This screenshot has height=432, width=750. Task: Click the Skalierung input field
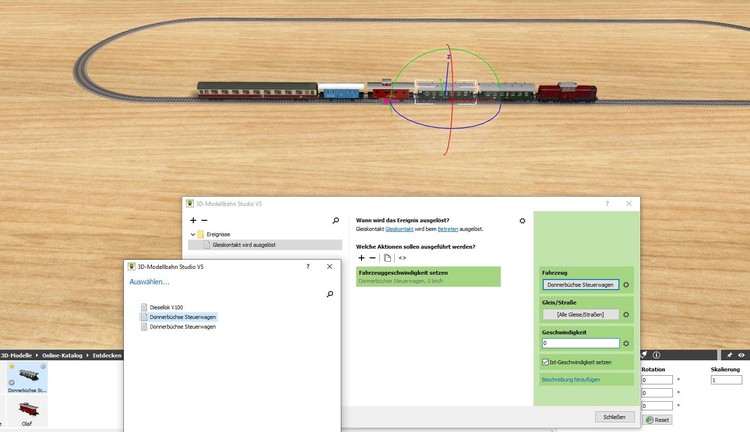click(x=726, y=380)
